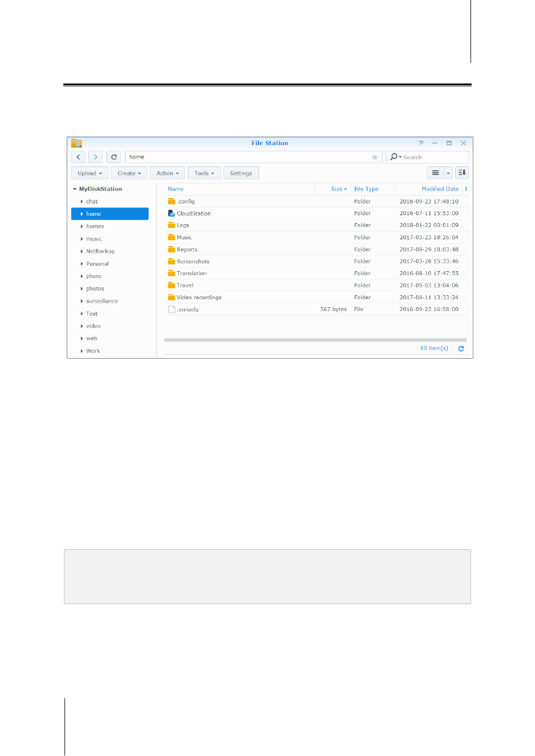Viewport: 535px width, 756px height.
Task: Select the Music folder icon
Action: [x=172, y=238]
